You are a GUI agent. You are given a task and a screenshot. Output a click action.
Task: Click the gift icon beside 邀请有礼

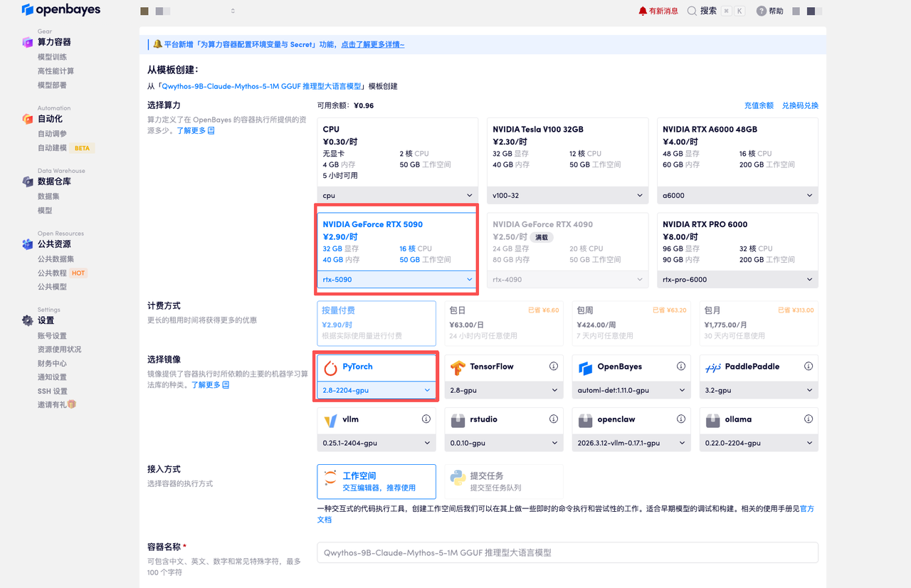point(71,404)
